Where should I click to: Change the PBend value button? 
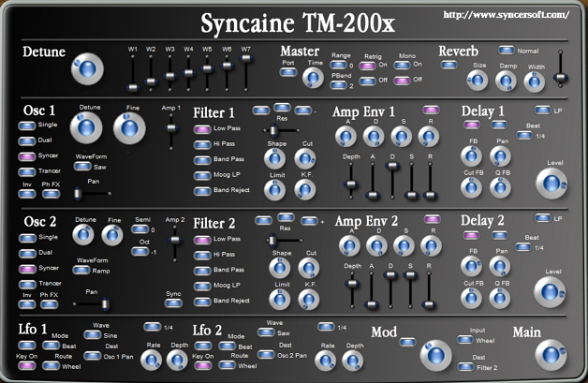click(338, 85)
